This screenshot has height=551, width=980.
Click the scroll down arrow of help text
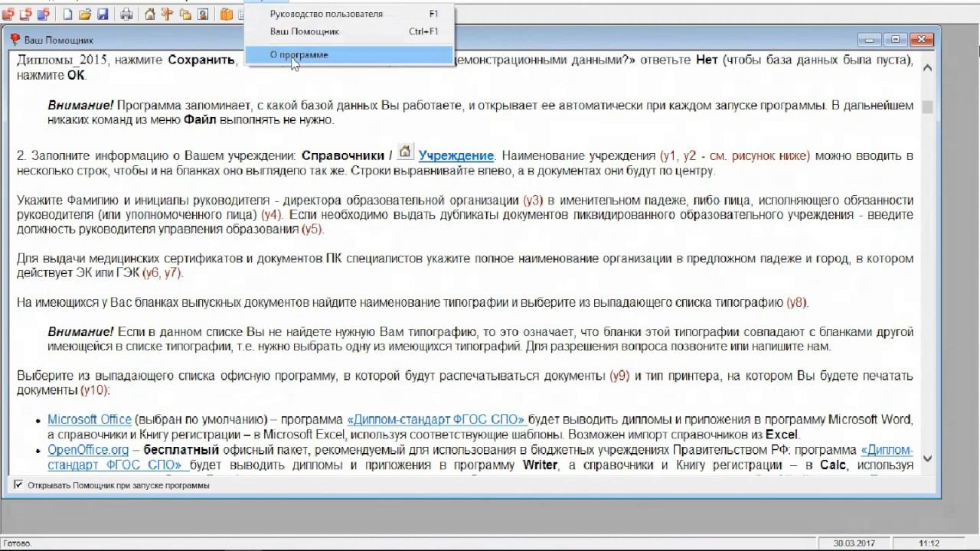point(928,458)
